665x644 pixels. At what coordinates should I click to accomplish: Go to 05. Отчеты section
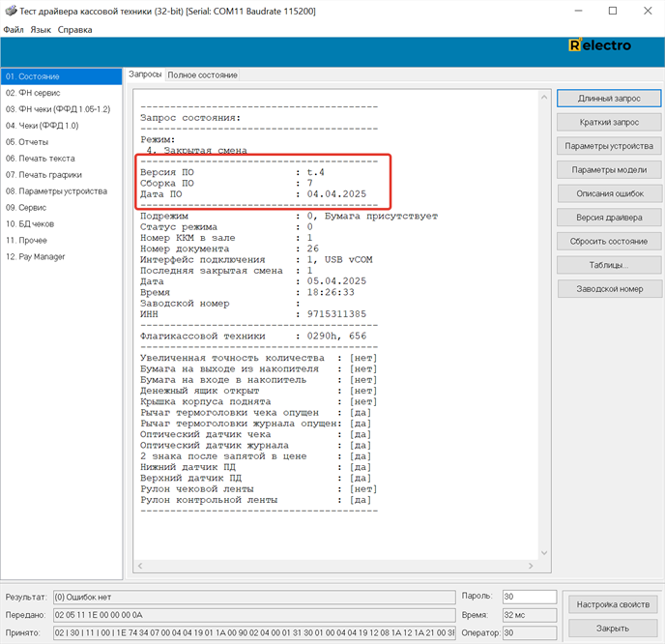[x=62, y=142]
